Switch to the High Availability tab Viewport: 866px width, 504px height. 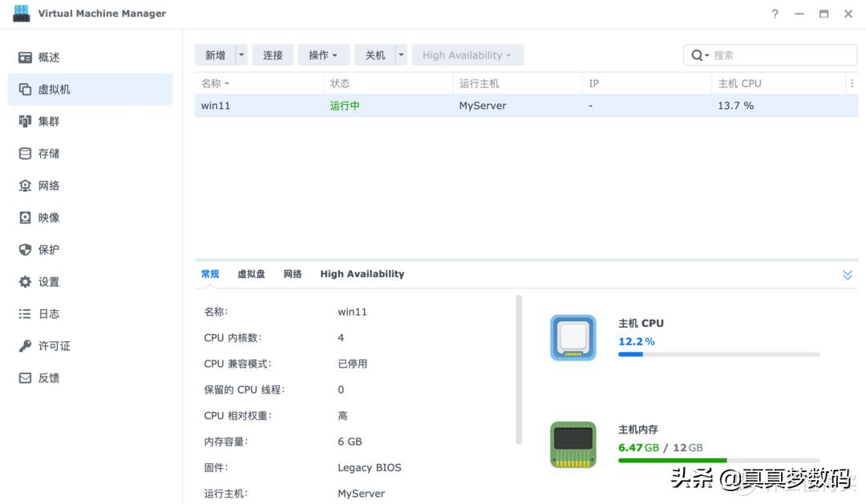[x=362, y=273]
